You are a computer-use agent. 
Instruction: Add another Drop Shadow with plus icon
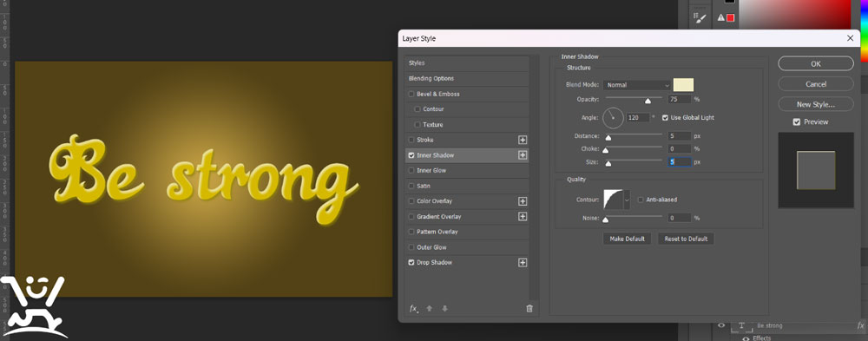(x=522, y=262)
